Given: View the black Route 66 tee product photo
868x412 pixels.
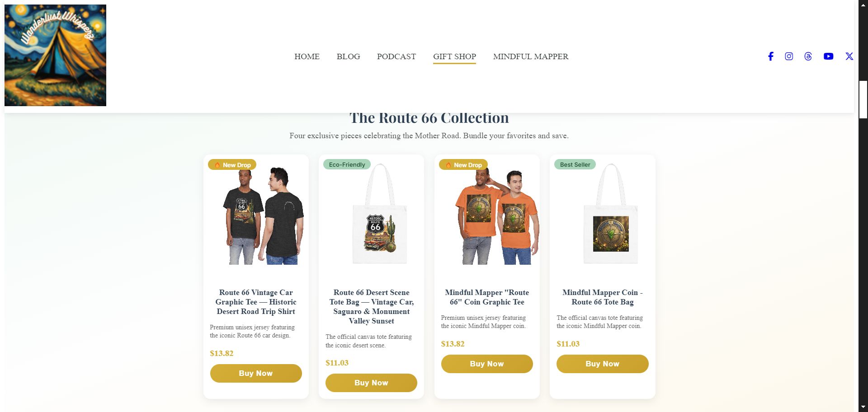Looking at the screenshot, I should click(264, 215).
